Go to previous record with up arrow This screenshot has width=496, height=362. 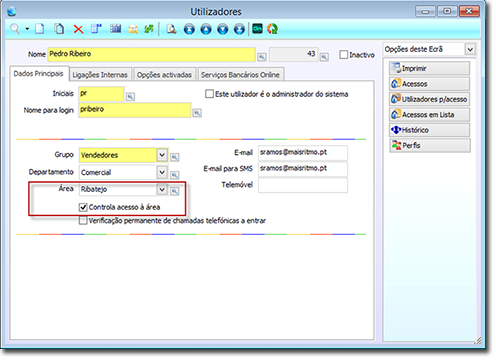coord(206,29)
